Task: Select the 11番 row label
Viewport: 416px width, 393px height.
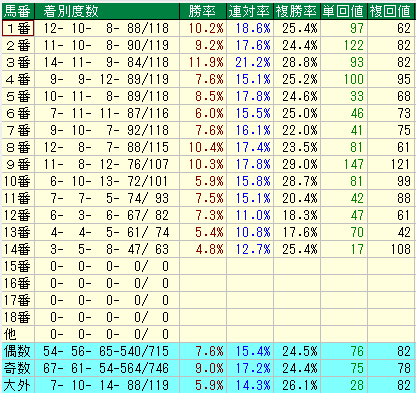Action: [18, 198]
